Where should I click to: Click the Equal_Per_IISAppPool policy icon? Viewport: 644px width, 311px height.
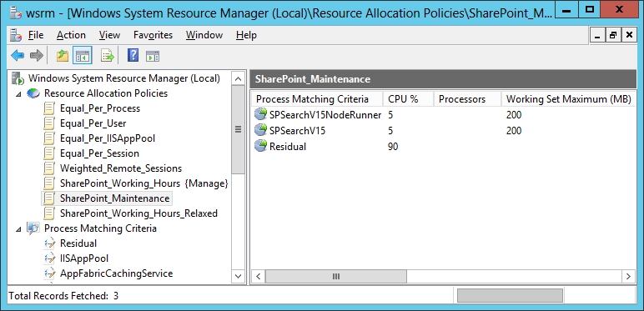click(49, 138)
